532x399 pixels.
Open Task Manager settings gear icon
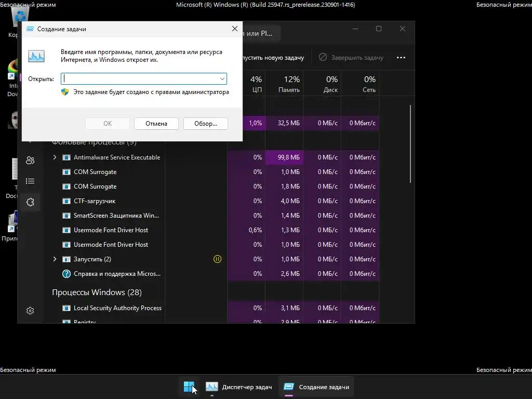pos(30,311)
